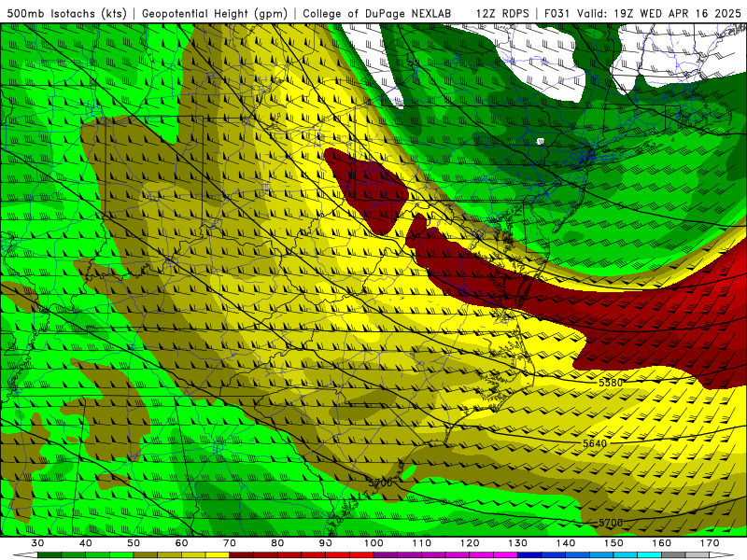Click the 'College of DuPage NEXLAB' header text

pyautogui.click(x=377, y=13)
